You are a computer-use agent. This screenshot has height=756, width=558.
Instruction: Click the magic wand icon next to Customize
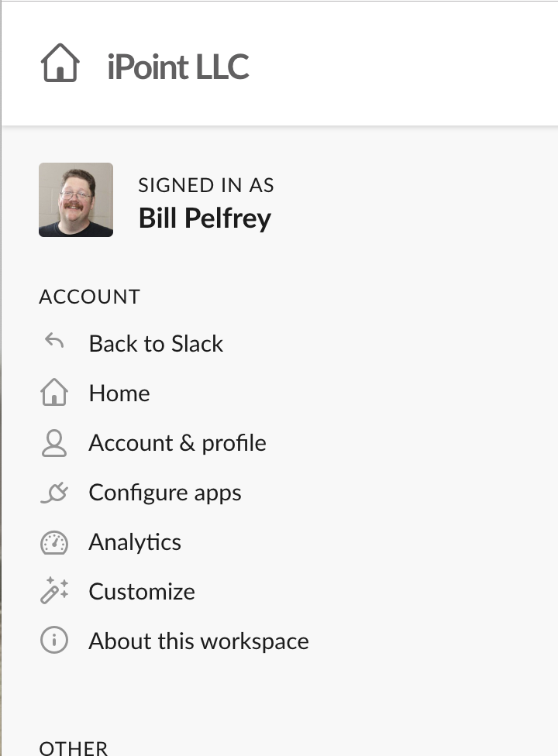(x=53, y=591)
